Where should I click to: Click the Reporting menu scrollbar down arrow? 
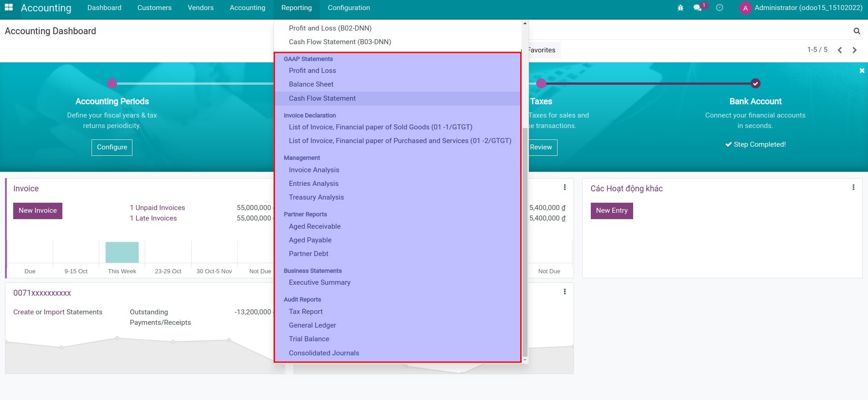click(525, 360)
